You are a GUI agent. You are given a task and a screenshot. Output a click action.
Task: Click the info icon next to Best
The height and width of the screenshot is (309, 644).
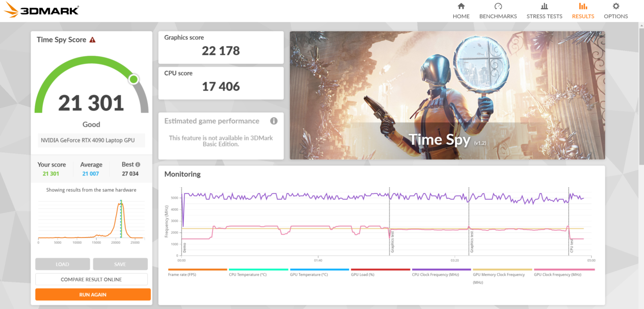[138, 165]
